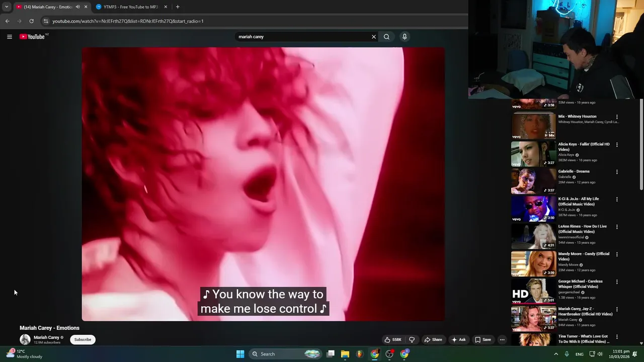Screen dimensions: 644x362
Task: Open Mandy Moore - Candy thumbnail
Action: (533, 263)
